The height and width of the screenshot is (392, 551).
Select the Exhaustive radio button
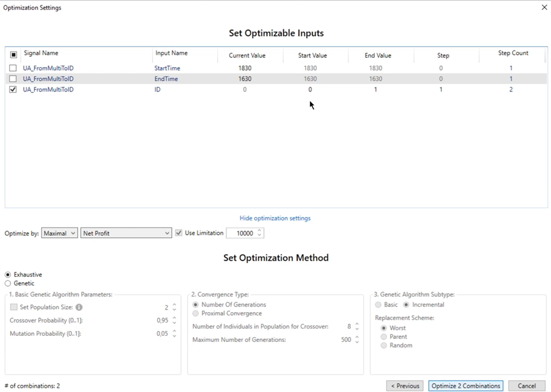[x=8, y=275]
